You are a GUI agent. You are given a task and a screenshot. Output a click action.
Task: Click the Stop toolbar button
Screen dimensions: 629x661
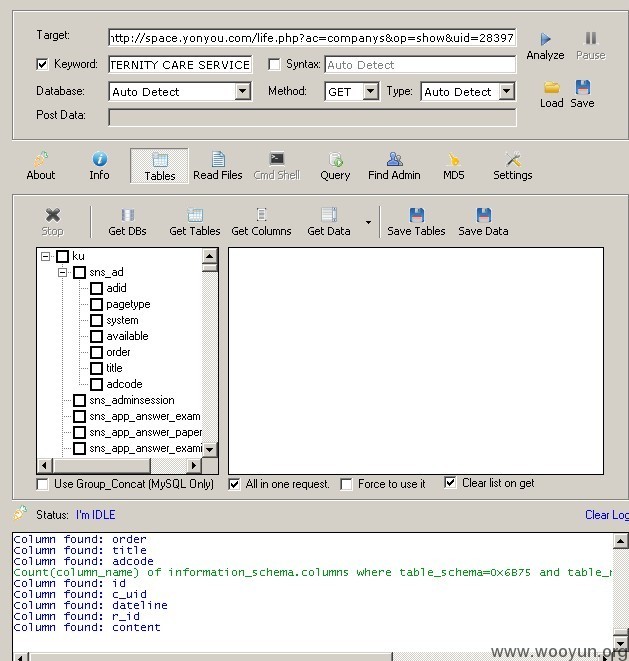(53, 222)
